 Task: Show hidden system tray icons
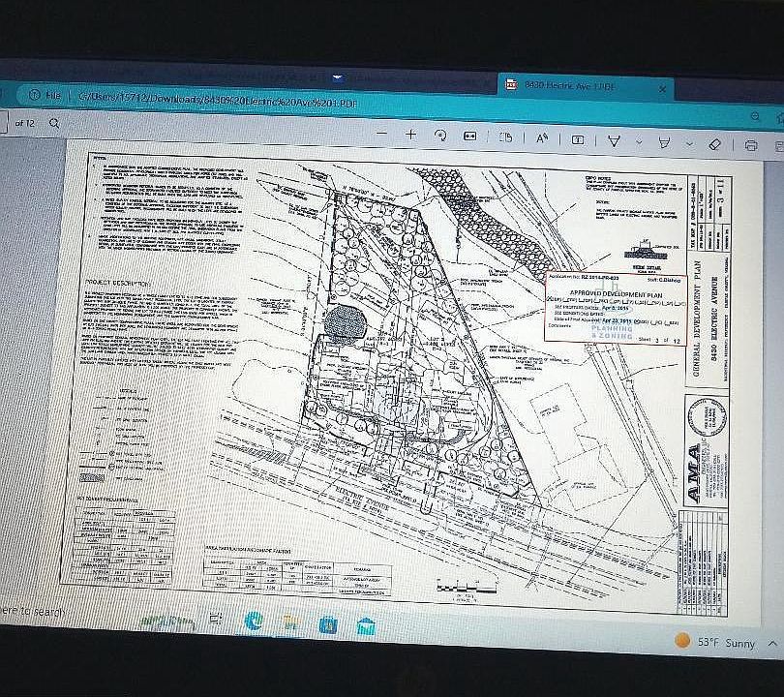click(x=773, y=643)
